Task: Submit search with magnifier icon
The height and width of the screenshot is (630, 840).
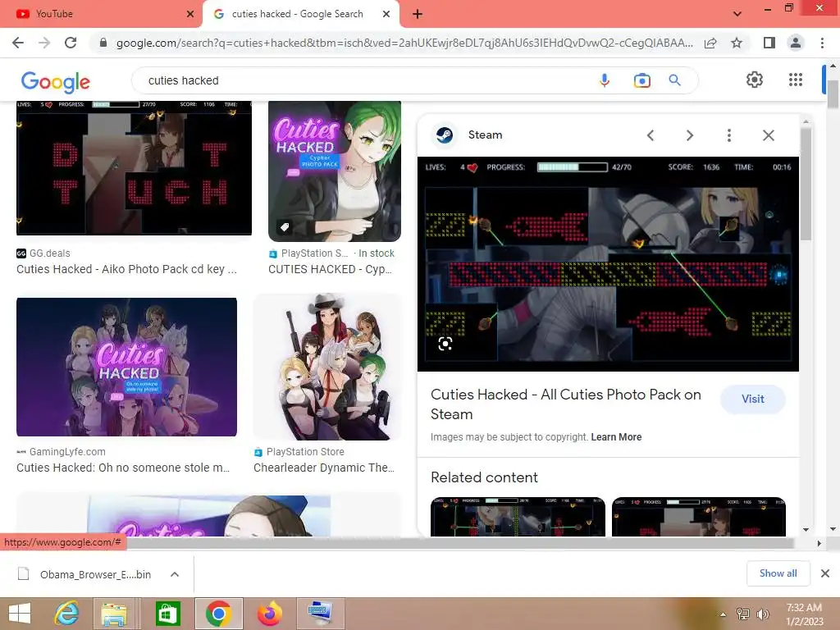Action: click(x=675, y=80)
